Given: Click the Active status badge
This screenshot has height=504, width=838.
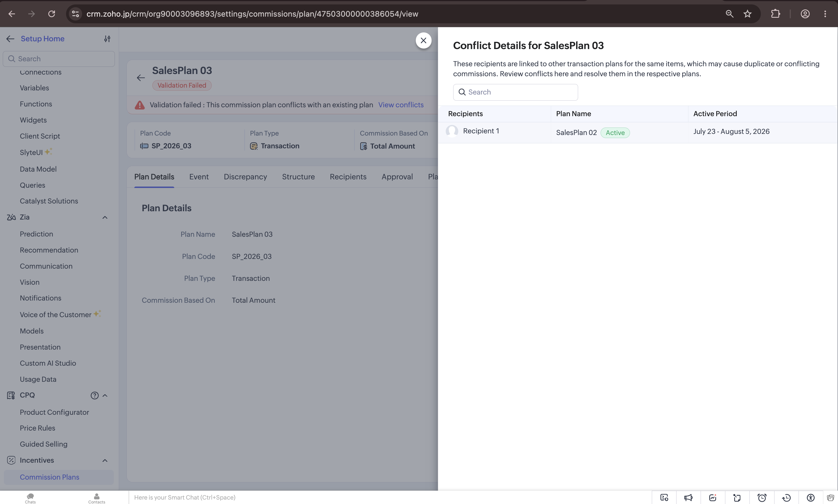Looking at the screenshot, I should point(615,133).
